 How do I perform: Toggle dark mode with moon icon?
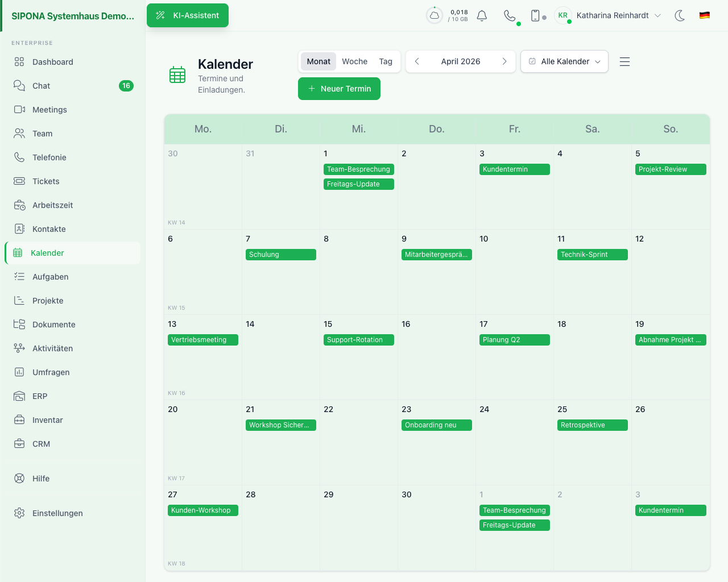(680, 15)
